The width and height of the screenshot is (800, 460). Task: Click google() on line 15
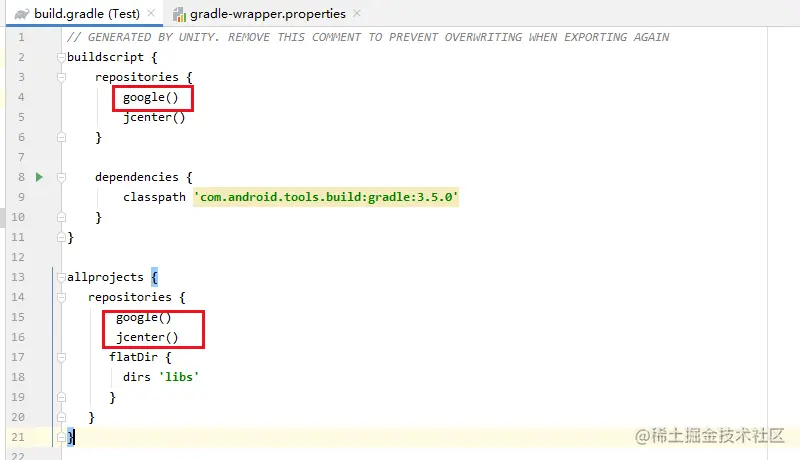143,317
